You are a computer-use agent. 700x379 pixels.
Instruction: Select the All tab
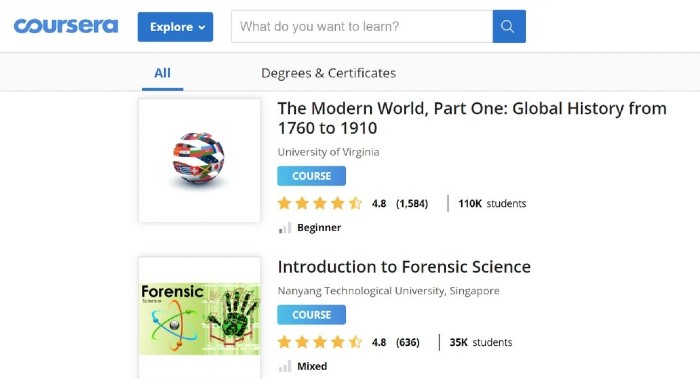tap(162, 73)
